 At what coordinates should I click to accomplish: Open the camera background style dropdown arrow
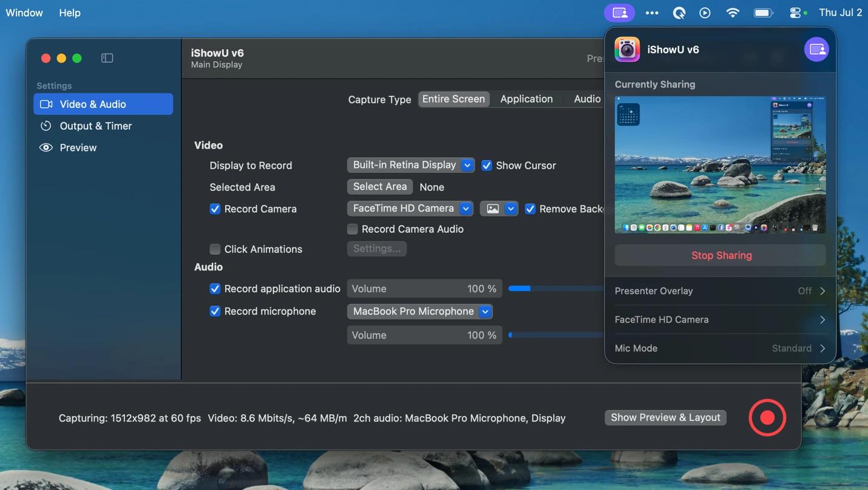(511, 209)
